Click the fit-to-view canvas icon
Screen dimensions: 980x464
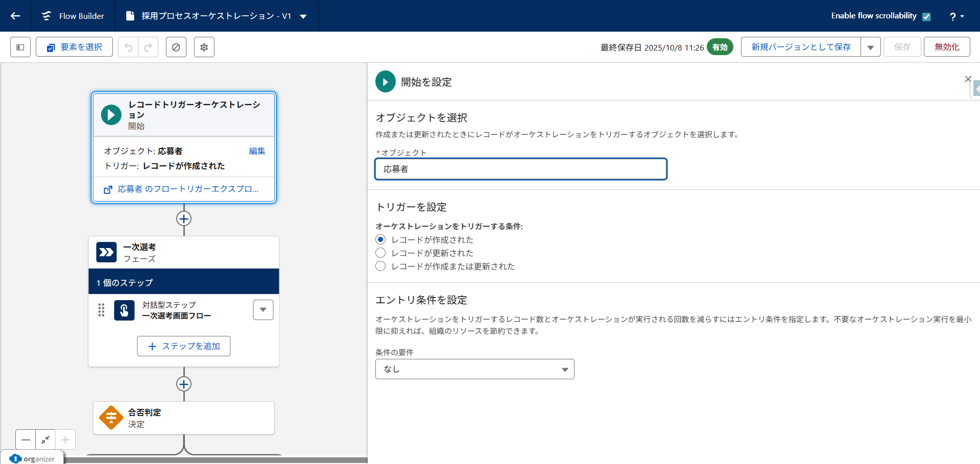click(45, 439)
